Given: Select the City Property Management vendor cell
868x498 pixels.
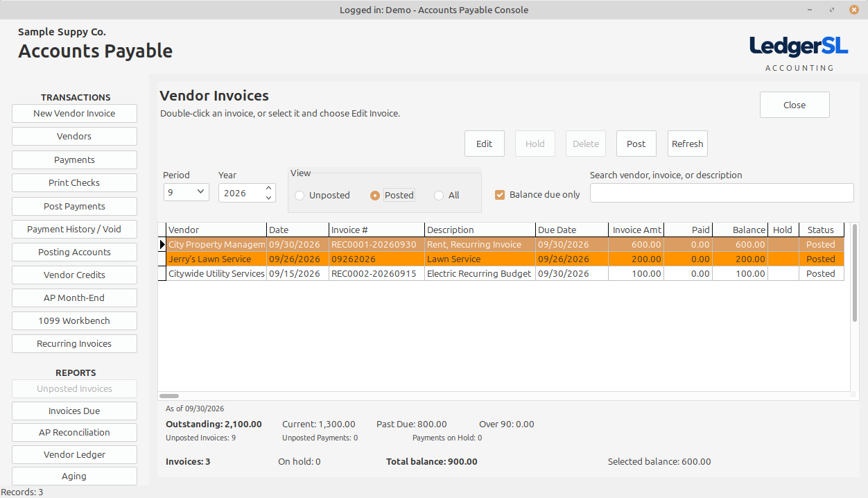Looking at the screenshot, I should (216, 245).
